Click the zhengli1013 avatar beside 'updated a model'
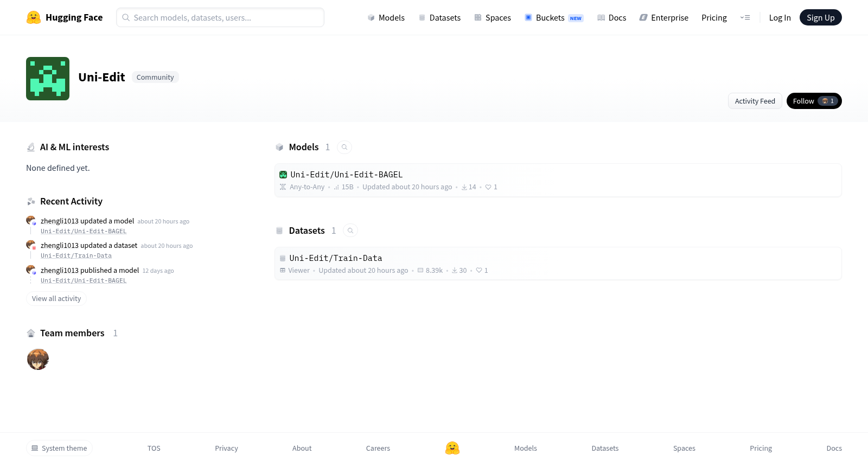Screen dimensions: 868x467 31,221
